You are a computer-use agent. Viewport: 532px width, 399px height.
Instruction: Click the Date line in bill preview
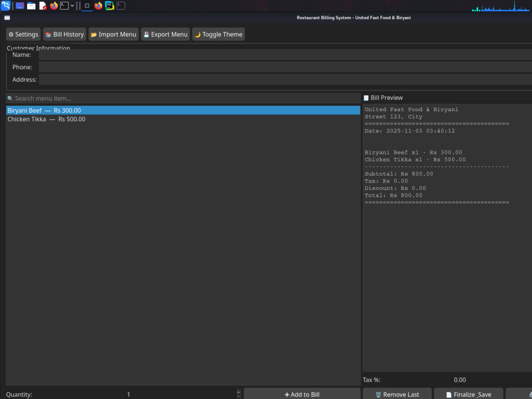(x=410, y=131)
